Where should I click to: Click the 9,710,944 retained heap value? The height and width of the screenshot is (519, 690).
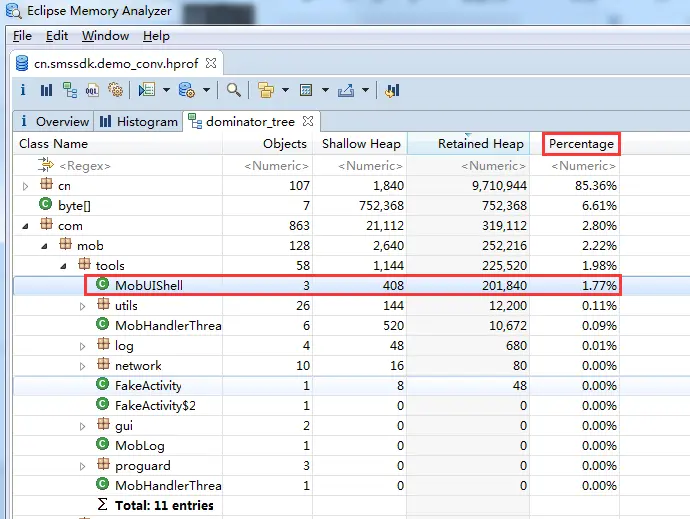(499, 186)
